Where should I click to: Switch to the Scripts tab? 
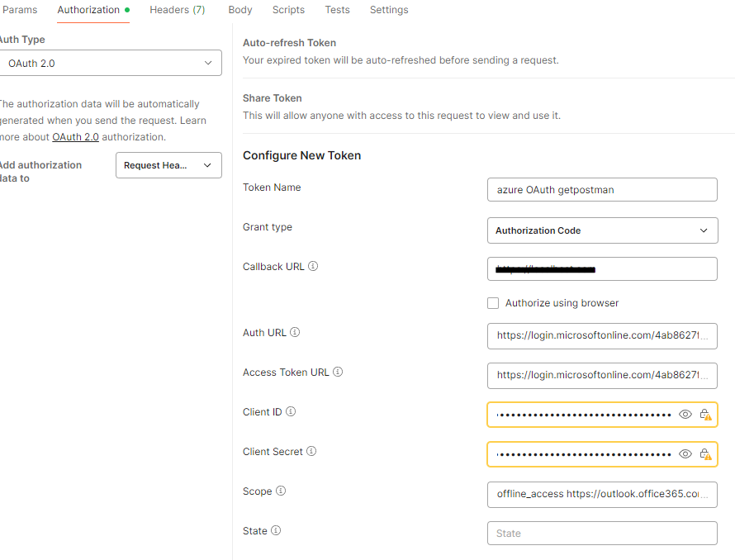pos(288,10)
